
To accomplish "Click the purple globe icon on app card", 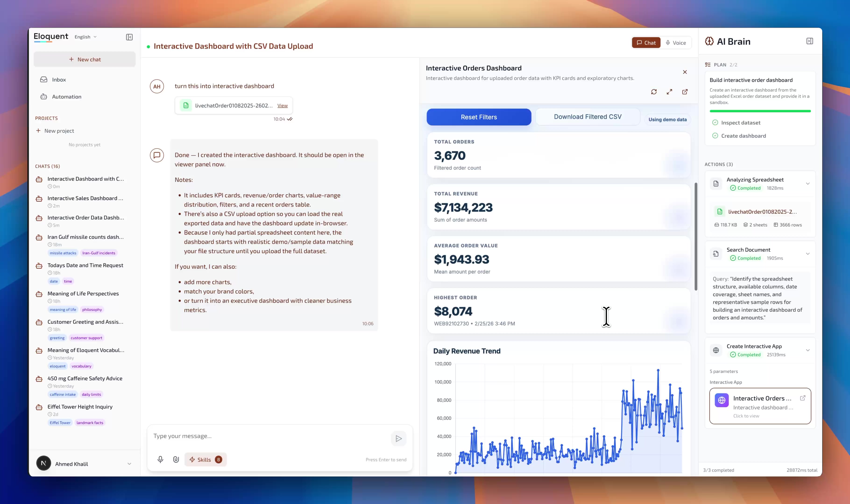I will (722, 400).
